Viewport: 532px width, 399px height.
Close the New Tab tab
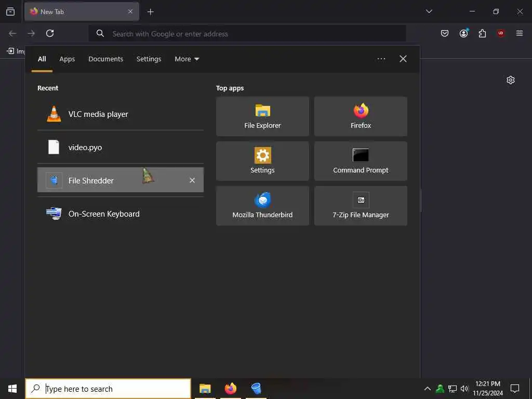coord(130,11)
